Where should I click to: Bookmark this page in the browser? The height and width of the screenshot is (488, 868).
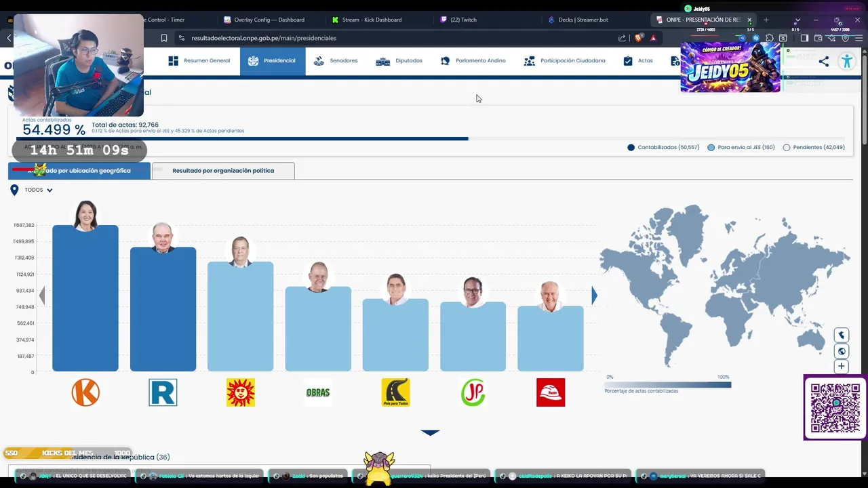pyautogui.click(x=164, y=38)
